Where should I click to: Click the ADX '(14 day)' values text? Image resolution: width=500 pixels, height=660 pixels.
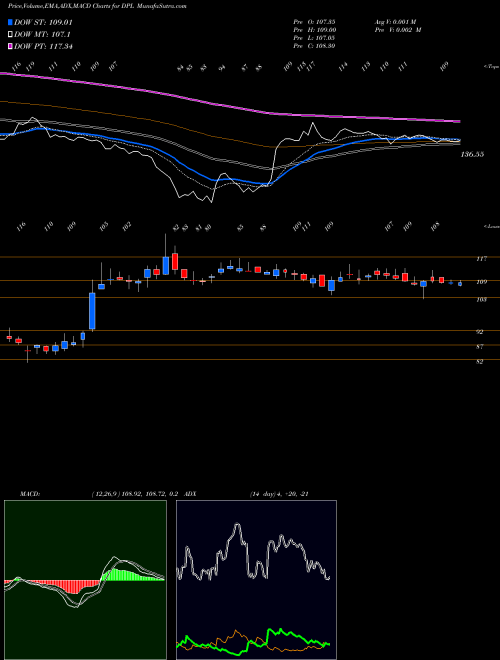[x=279, y=494]
